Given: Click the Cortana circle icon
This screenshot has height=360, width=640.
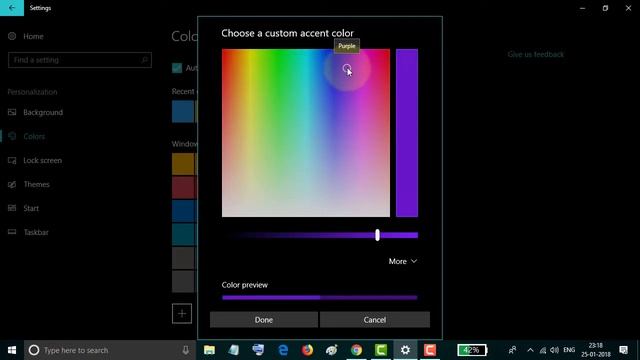Looking at the screenshot, I should 34,350.
